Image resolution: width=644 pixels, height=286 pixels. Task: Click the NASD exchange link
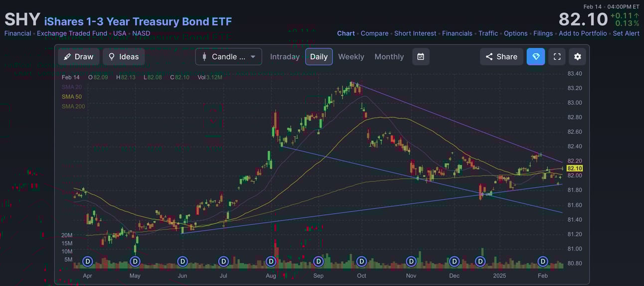(x=141, y=33)
